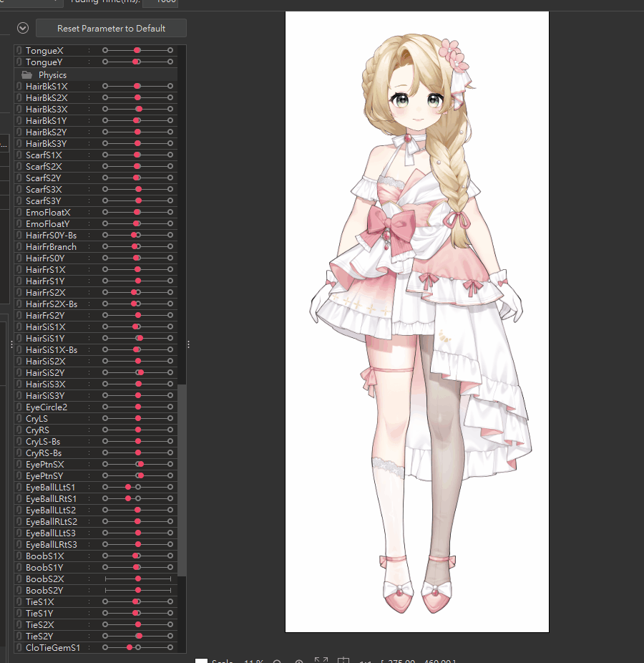Click the EyeBallLRtS1 slider handle
This screenshot has height=663, width=644.
128,498
